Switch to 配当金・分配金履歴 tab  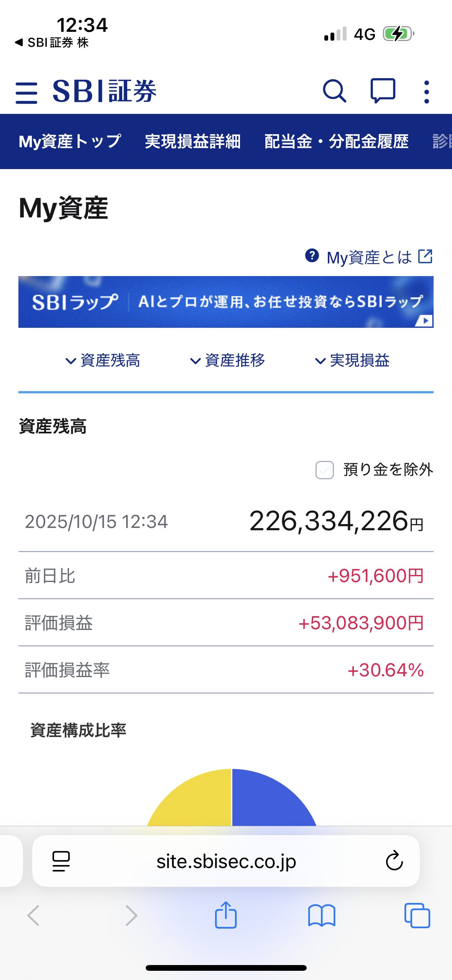point(336,141)
